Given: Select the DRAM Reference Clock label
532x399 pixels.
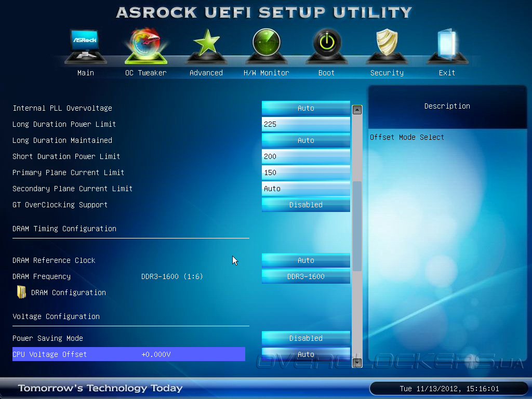Looking at the screenshot, I should coord(54,260).
